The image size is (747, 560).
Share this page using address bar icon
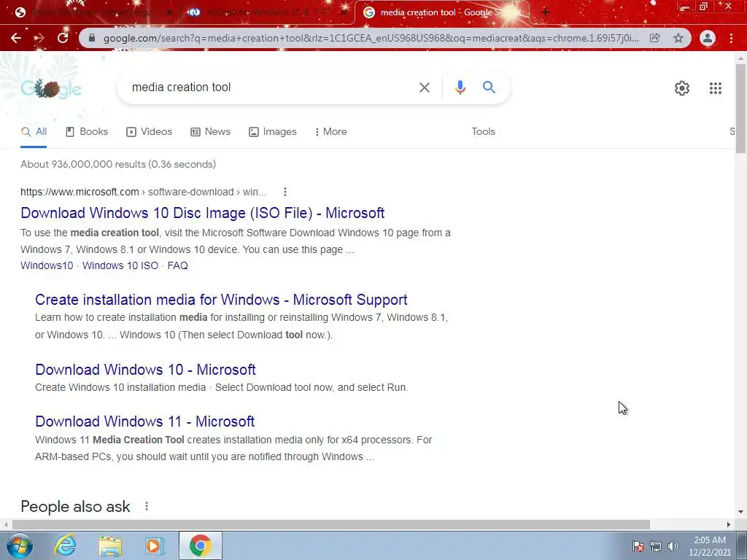point(655,38)
